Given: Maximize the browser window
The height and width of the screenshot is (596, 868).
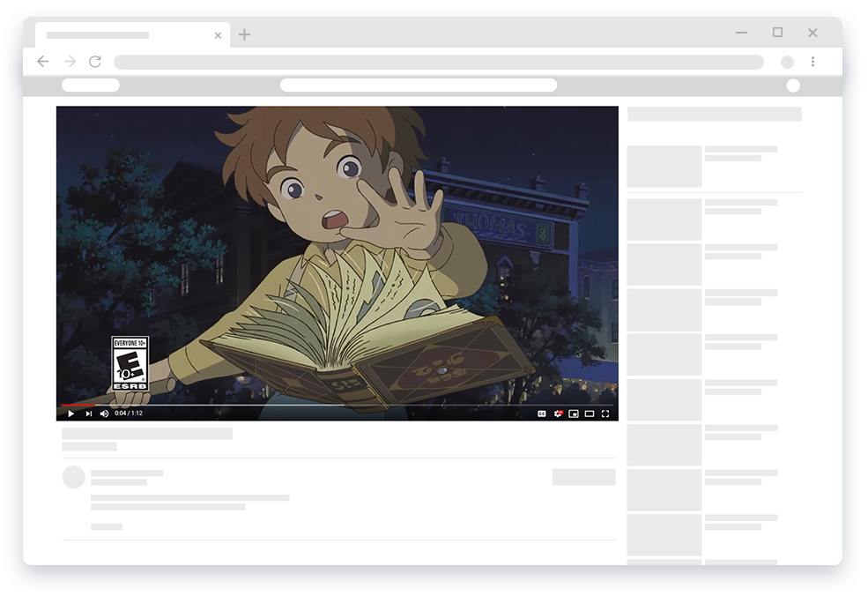Looking at the screenshot, I should coord(778,33).
